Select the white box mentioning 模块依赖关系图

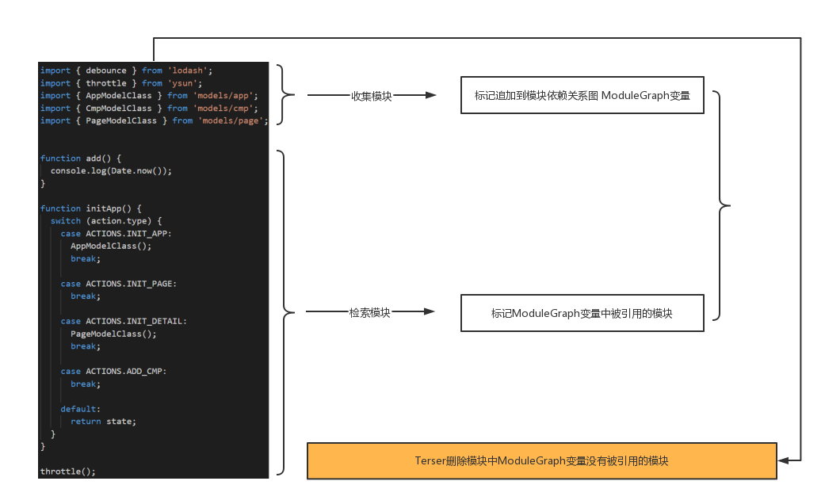tap(582, 96)
